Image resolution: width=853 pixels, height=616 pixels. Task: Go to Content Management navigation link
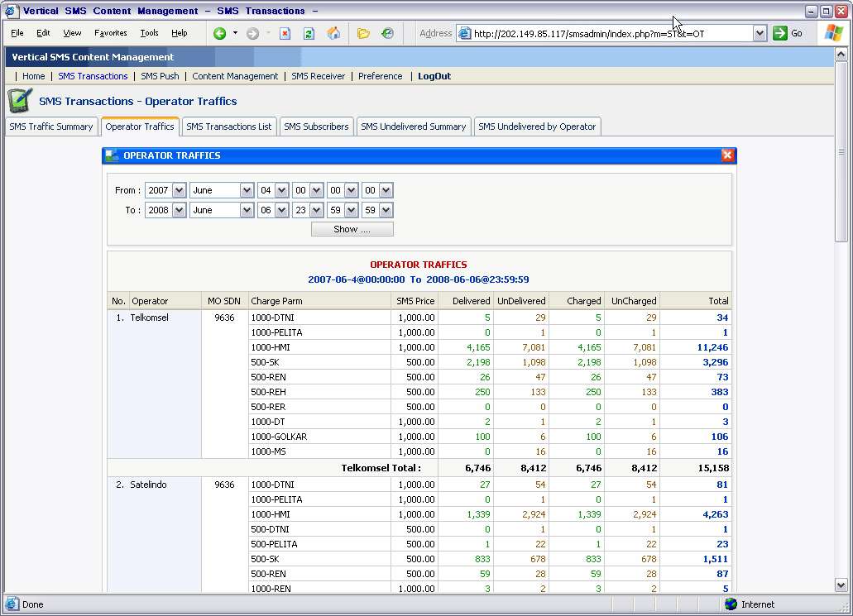coord(235,76)
